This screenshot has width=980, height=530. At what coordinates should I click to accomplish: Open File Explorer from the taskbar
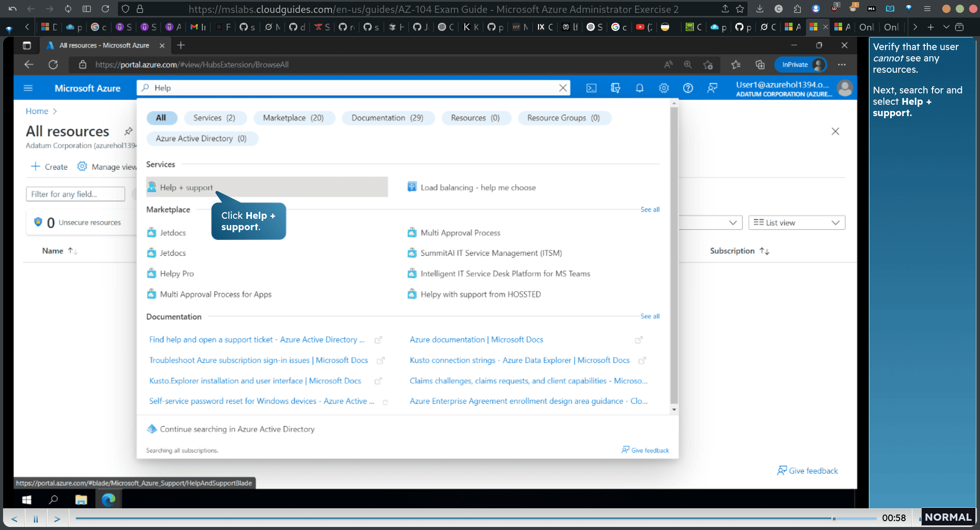(x=81, y=500)
